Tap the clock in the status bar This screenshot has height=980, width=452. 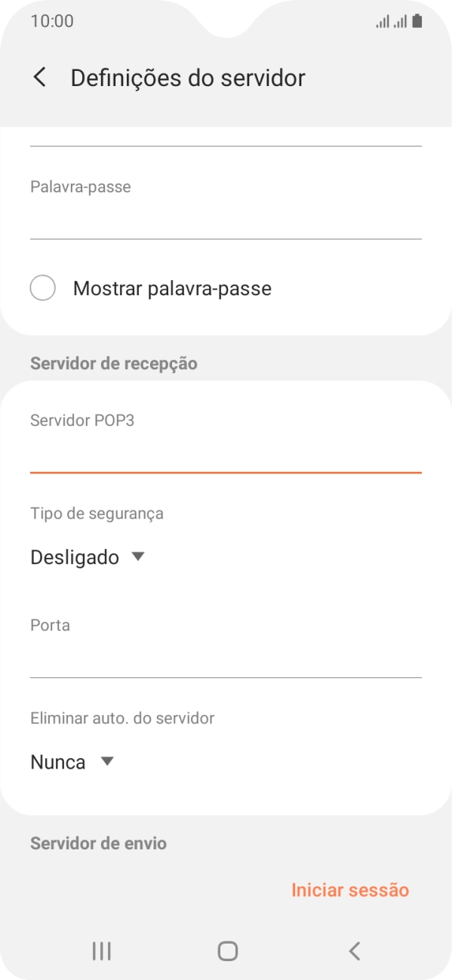[x=52, y=21]
